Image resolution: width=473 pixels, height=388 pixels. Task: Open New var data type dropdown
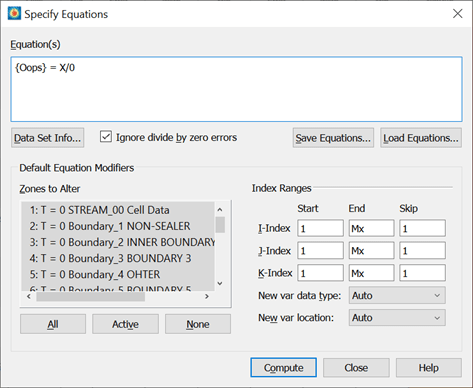(x=397, y=295)
